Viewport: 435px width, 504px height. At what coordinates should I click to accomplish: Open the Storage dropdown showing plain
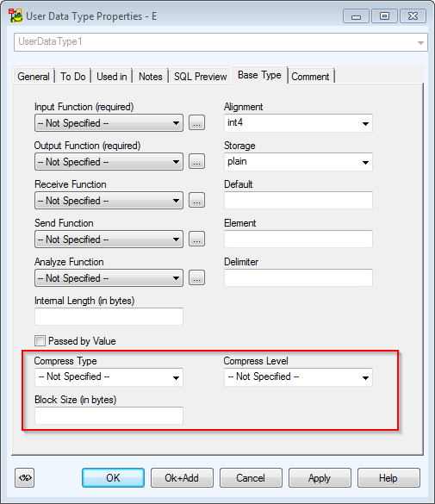point(298,162)
